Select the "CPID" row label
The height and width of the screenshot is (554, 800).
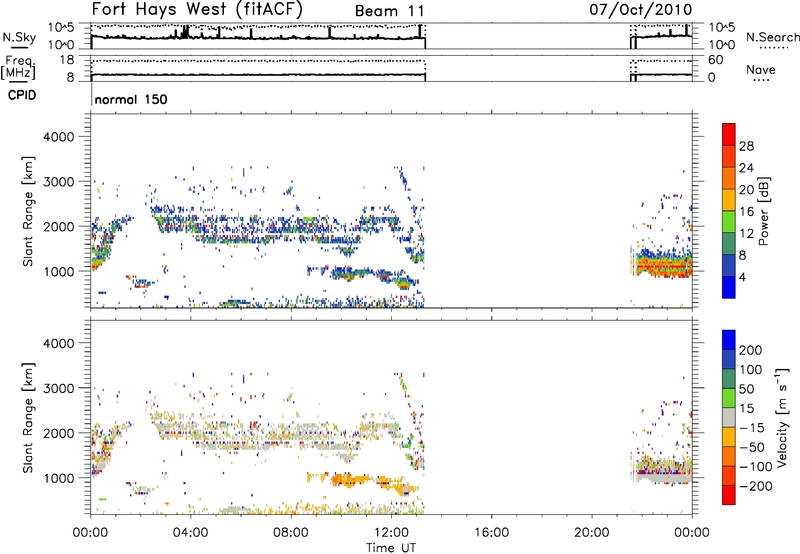click(x=22, y=95)
